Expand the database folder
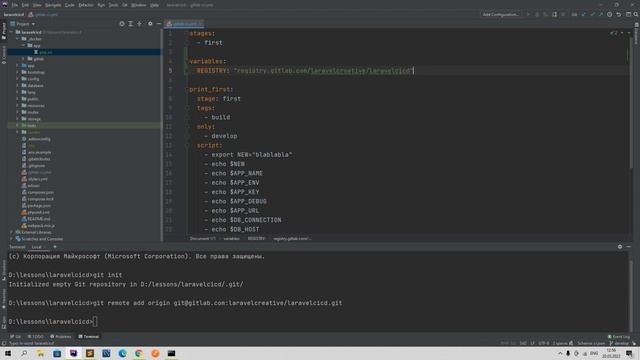This screenshot has width=640, height=360. 18,85
